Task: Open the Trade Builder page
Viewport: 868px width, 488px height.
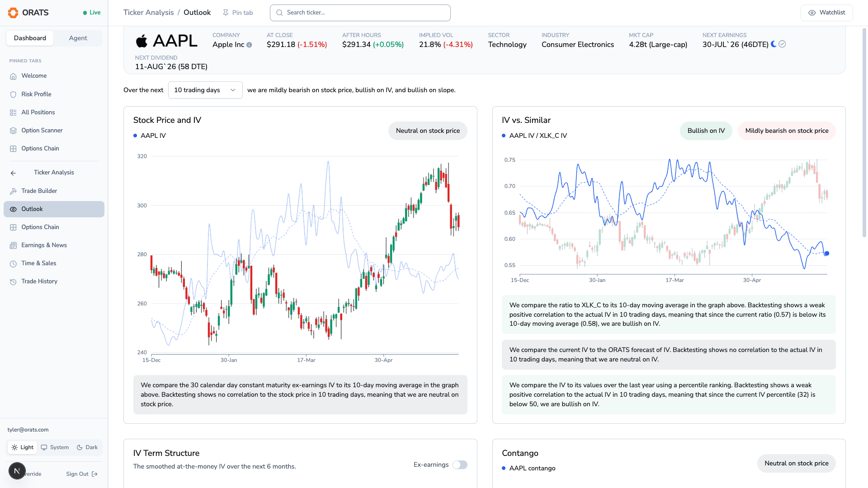Action: tap(54, 191)
